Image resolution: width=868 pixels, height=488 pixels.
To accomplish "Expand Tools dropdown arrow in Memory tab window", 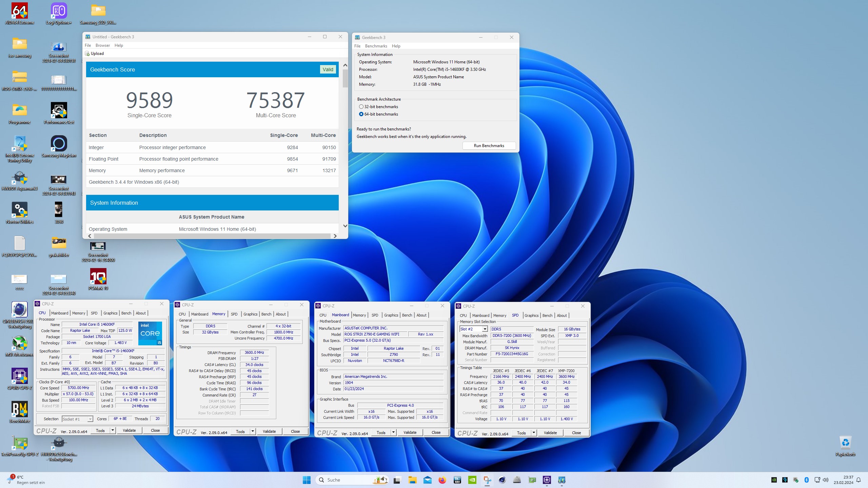I will (253, 431).
